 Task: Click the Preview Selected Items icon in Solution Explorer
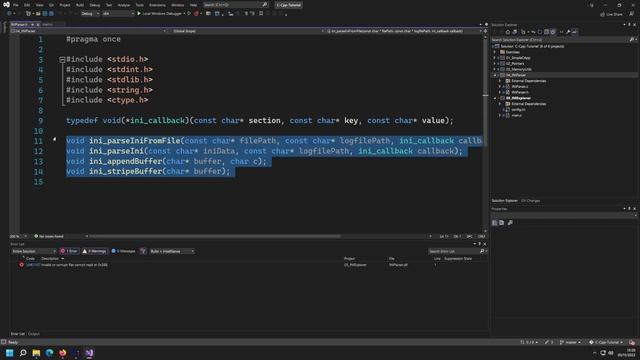click(x=574, y=31)
